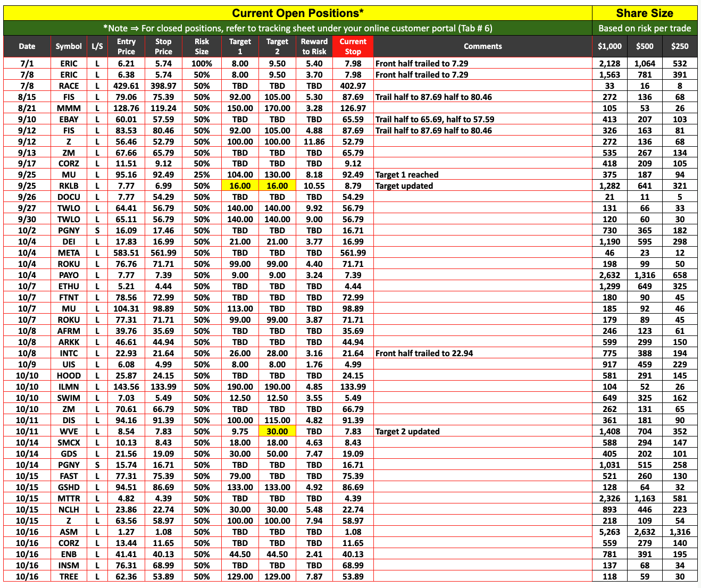The width and height of the screenshot is (701, 588).
Task: Click the yellow Target 1 cell for RKLB
Action: tap(240, 186)
